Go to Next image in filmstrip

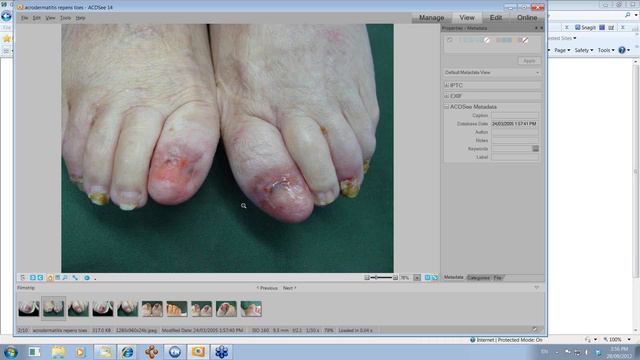(x=289, y=288)
